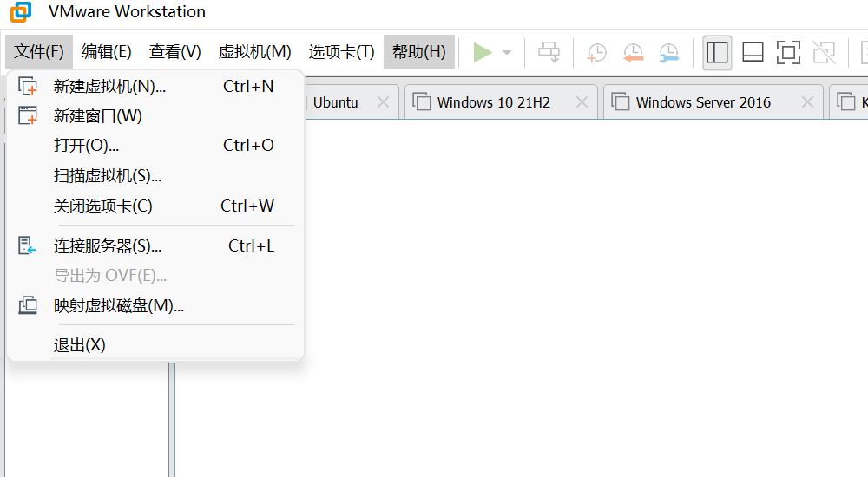Toggle the thumbnail bar view icon
The height and width of the screenshot is (477, 868).
[x=753, y=52]
